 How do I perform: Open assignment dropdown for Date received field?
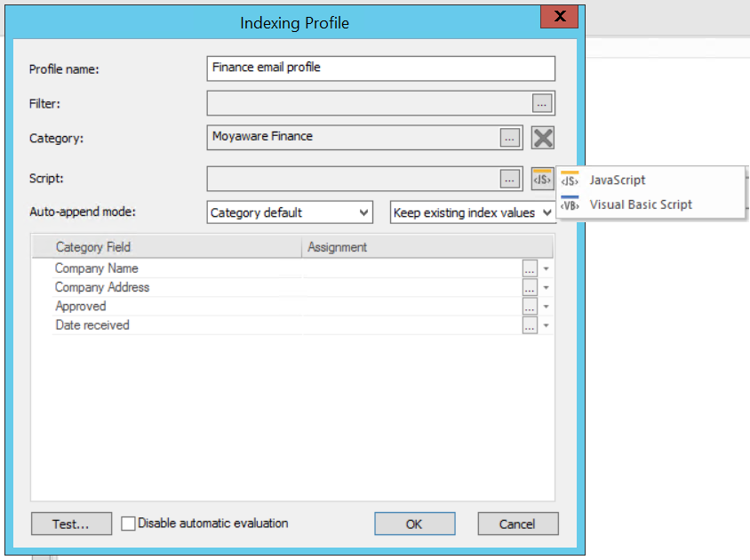click(545, 325)
